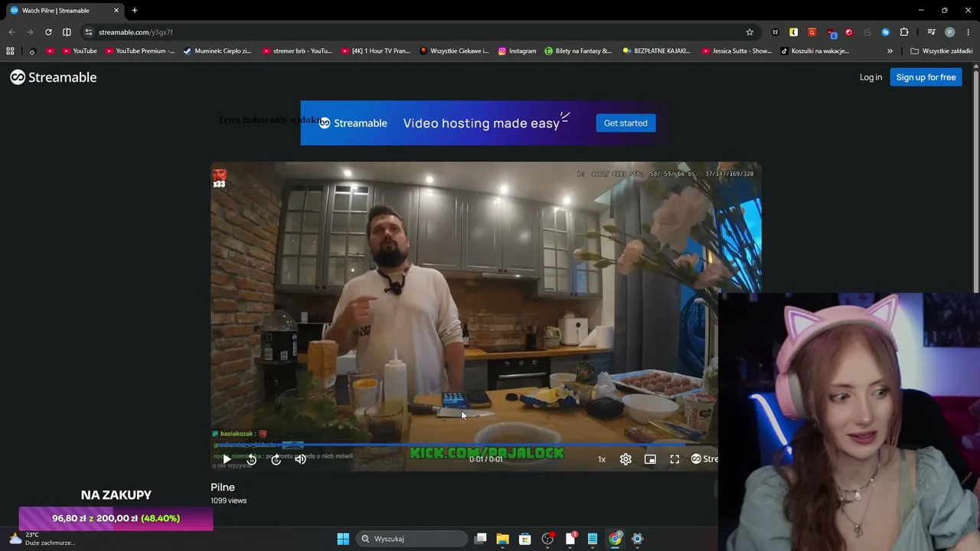Open the Koszulki na wakacje bookmark
Image resolution: width=980 pixels, height=551 pixels.
(x=815, y=51)
